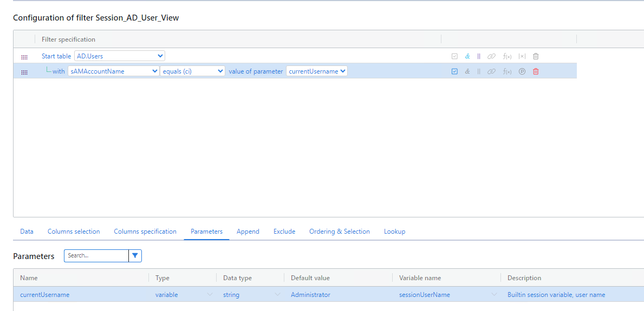This screenshot has width=644, height=311.
Task: Click the chain link icon in sAMAccountName row
Action: [x=492, y=71]
